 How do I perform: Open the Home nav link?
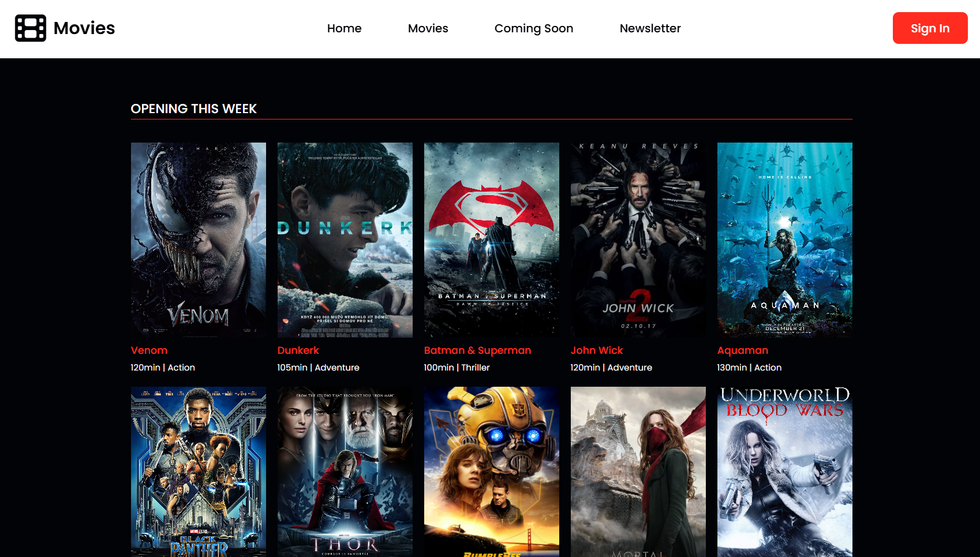pyautogui.click(x=344, y=28)
